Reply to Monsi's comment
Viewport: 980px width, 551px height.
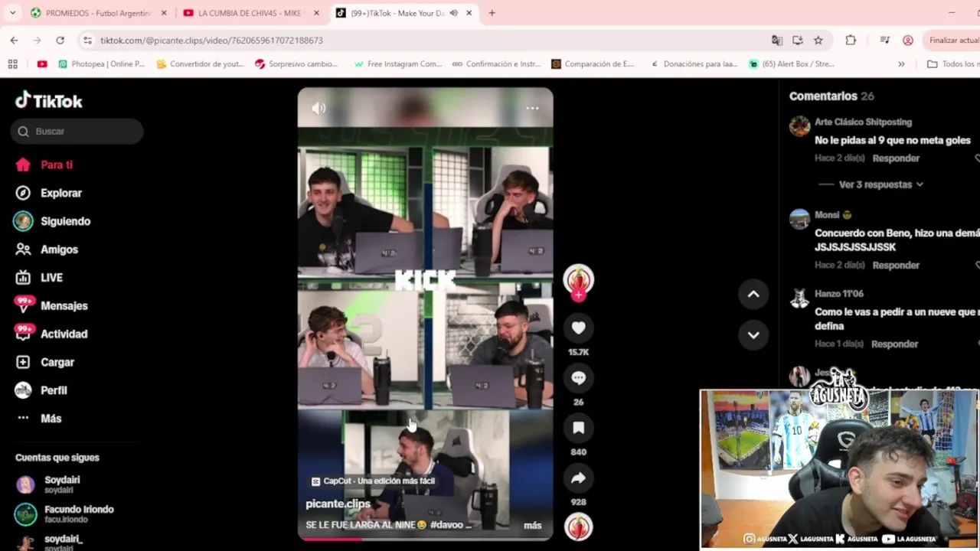pyautogui.click(x=896, y=265)
